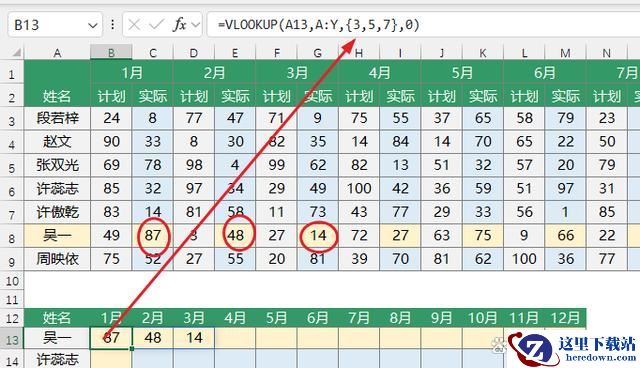Click the Select All corner triangle

16,52
